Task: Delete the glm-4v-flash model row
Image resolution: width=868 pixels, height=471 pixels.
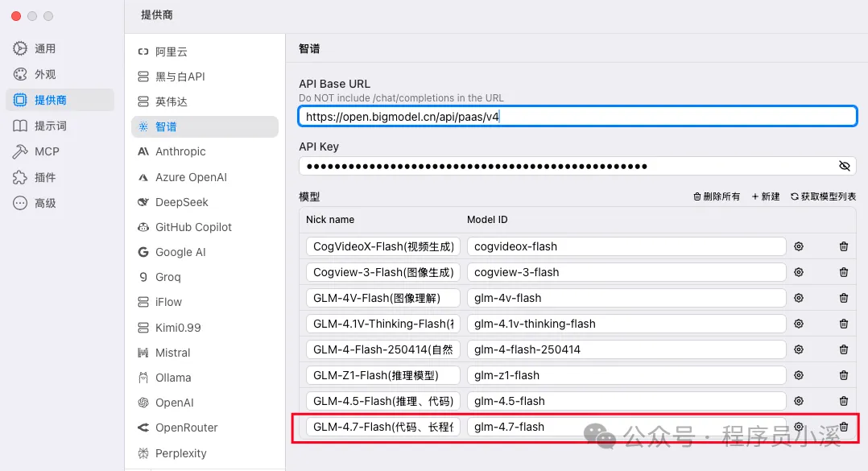Action: click(844, 298)
